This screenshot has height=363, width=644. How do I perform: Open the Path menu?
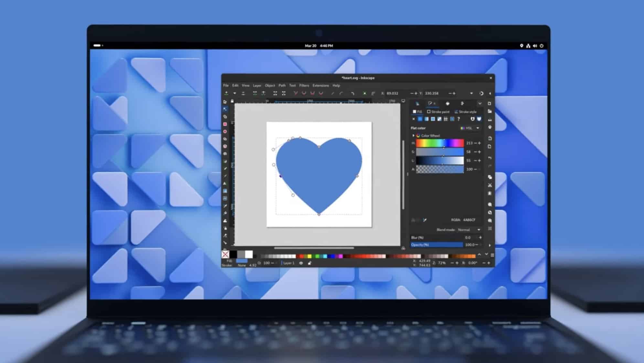(x=282, y=85)
